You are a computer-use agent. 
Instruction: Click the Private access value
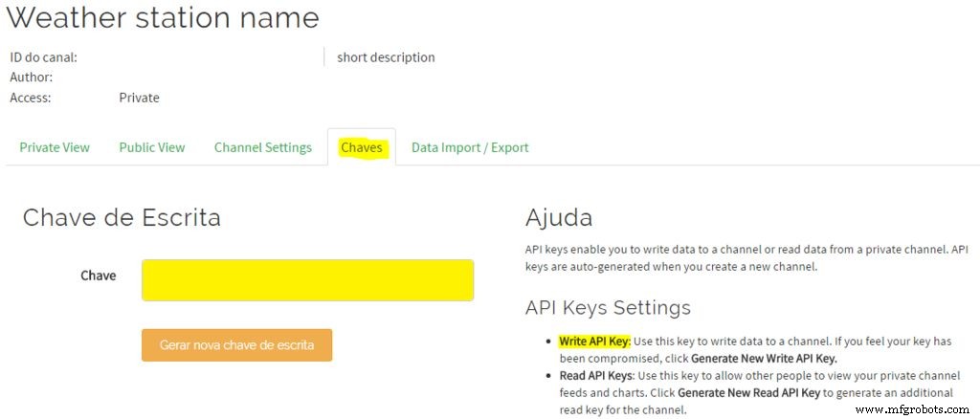point(139,98)
